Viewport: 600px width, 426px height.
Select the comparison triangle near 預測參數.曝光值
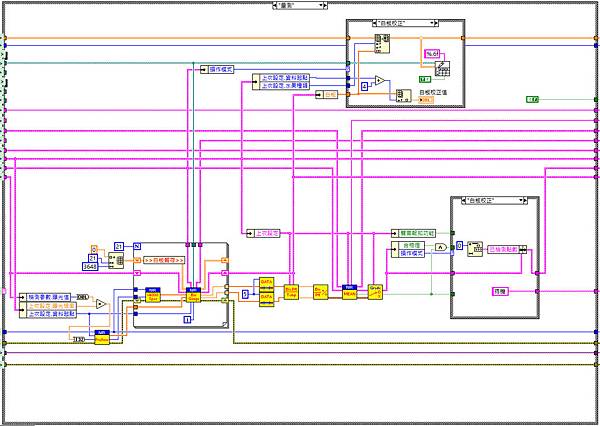pyautogui.click(x=101, y=304)
